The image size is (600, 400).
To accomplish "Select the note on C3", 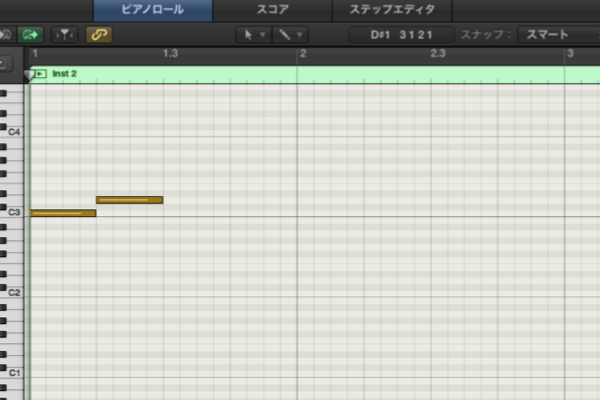I will (63, 213).
